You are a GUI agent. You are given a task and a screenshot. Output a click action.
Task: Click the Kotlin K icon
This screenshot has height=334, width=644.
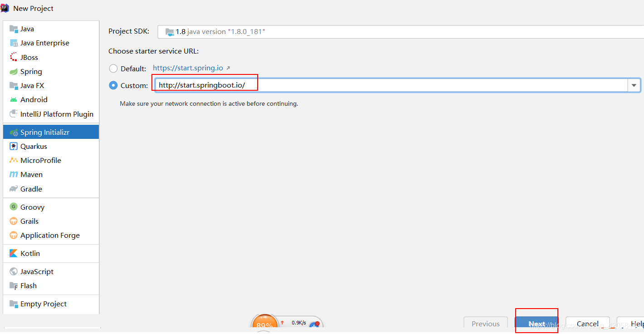click(x=14, y=253)
